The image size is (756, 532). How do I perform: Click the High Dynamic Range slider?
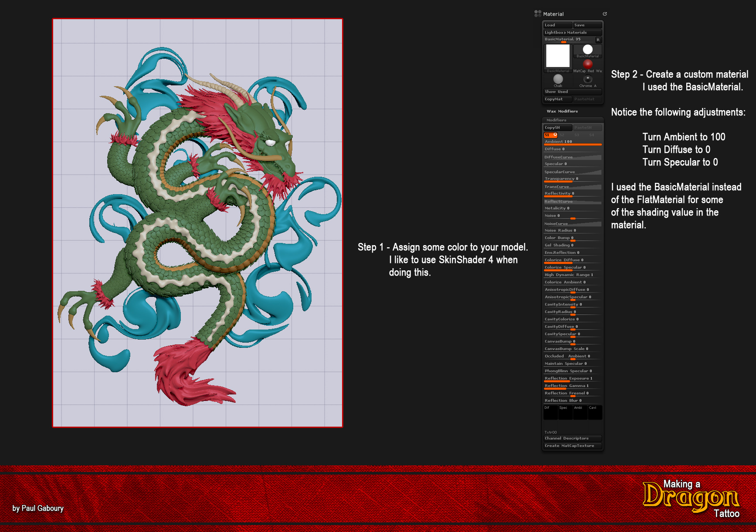(x=573, y=275)
